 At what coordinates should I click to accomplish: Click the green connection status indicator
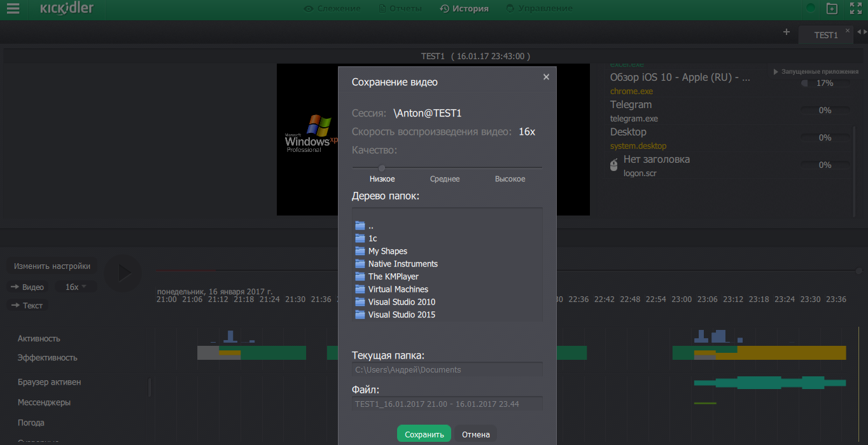coord(811,9)
